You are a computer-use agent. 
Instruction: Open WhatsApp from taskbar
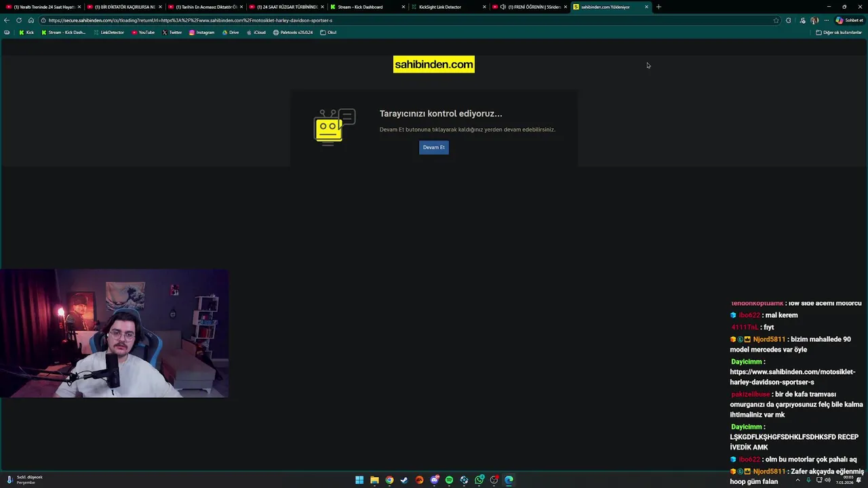tap(479, 480)
